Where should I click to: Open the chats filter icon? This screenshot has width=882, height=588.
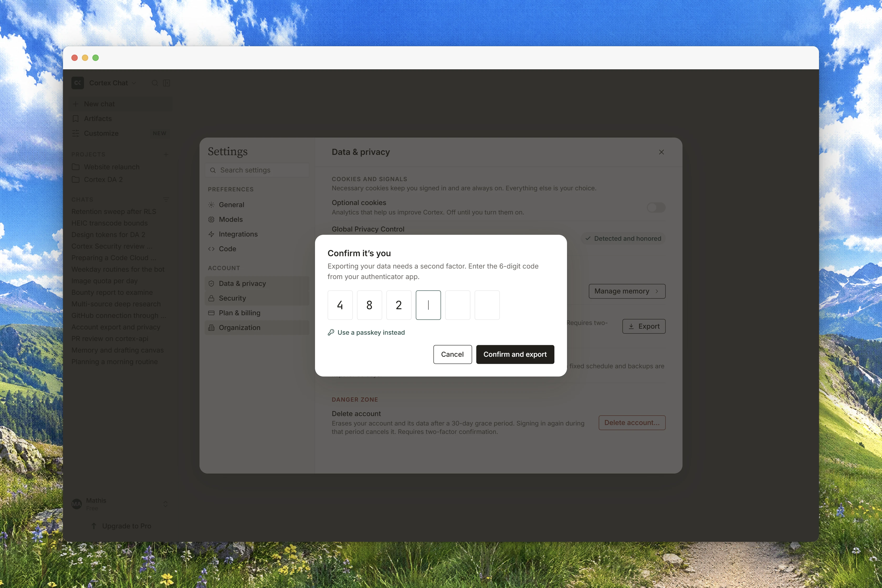point(166,199)
